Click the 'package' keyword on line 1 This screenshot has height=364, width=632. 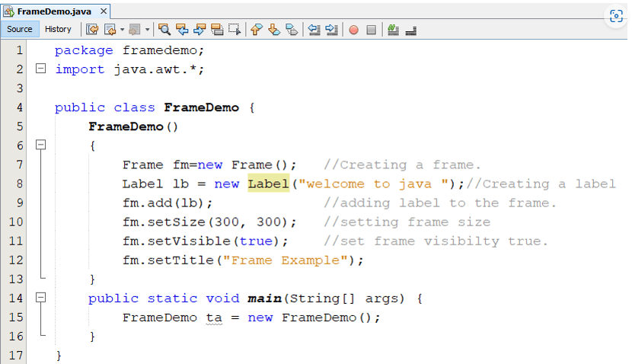click(84, 51)
